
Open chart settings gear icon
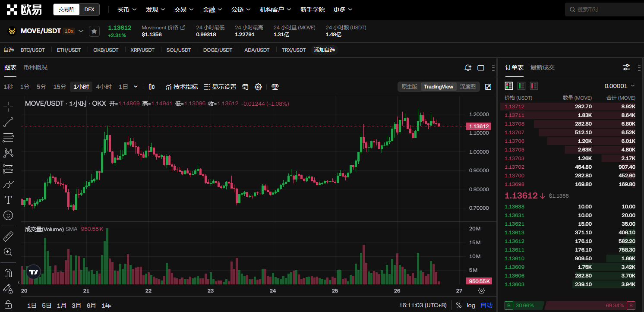(x=258, y=87)
